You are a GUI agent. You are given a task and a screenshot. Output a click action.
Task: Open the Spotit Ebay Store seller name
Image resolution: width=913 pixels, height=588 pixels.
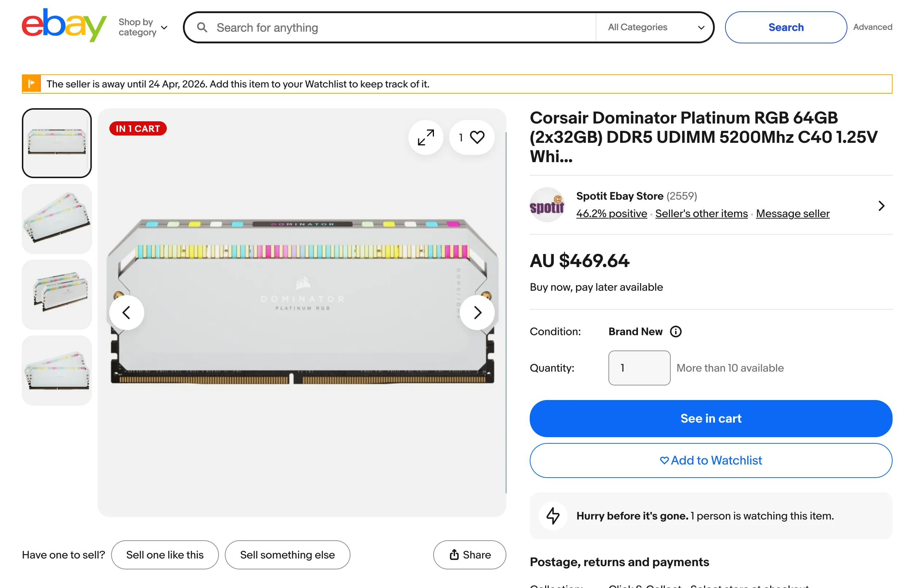click(619, 196)
